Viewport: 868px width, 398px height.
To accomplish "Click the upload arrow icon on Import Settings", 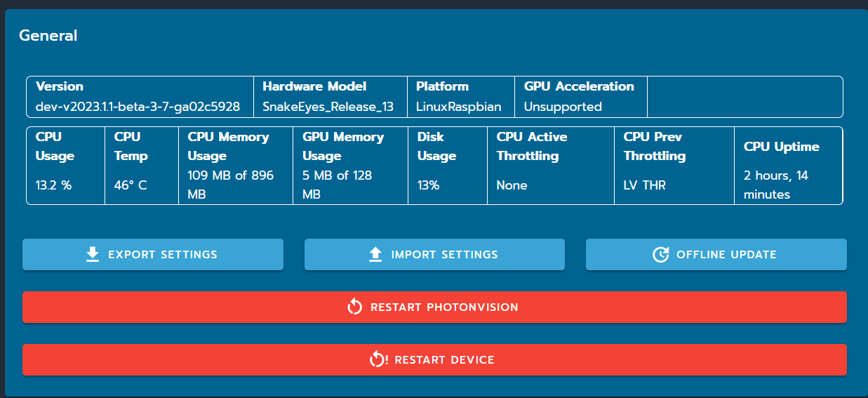I will [375, 254].
